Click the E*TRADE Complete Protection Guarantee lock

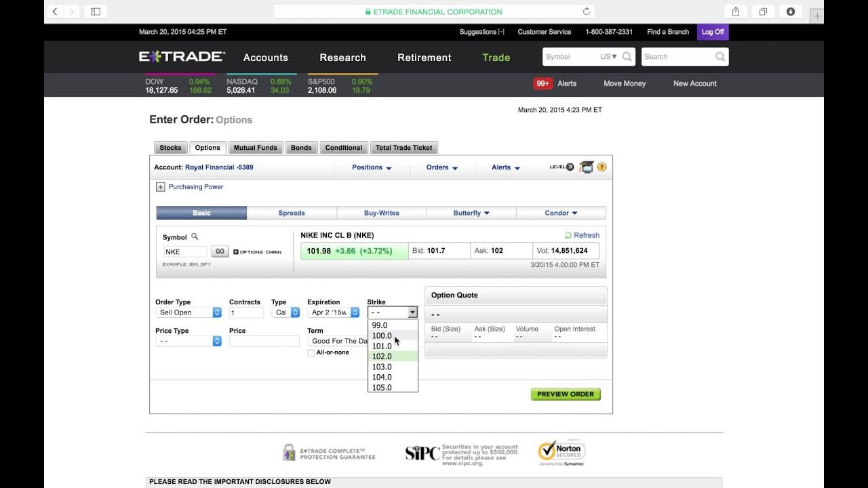pos(289,452)
